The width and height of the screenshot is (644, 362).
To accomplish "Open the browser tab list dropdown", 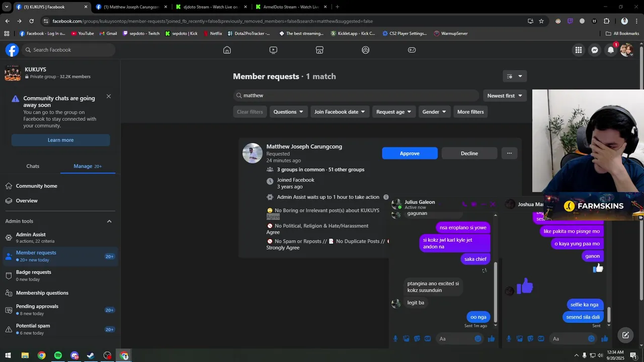I will coord(7,7).
